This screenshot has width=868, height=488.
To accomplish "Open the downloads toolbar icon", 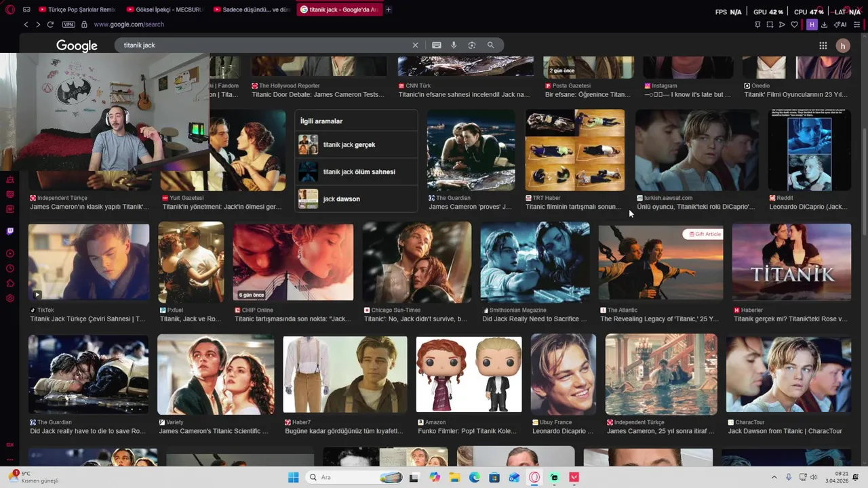I will pos(824,24).
